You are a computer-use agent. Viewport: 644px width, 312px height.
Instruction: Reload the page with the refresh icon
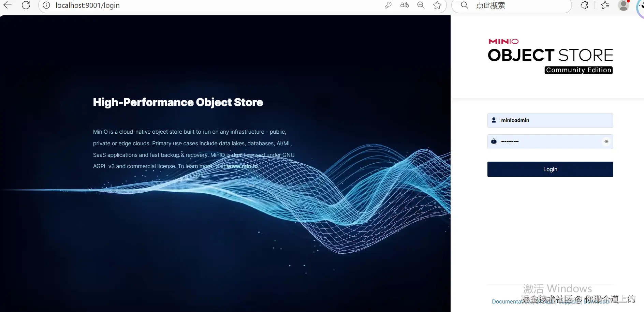point(26,5)
